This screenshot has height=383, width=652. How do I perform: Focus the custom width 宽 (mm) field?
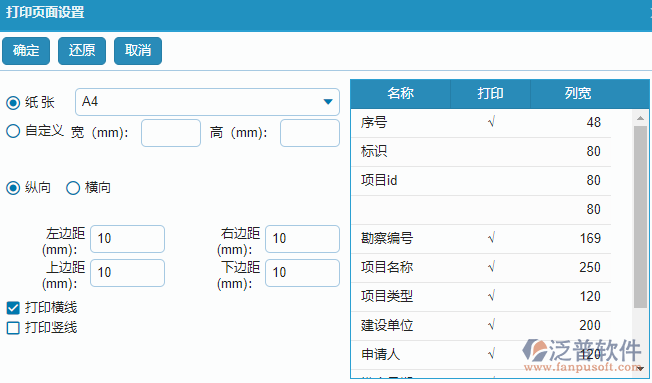click(171, 133)
